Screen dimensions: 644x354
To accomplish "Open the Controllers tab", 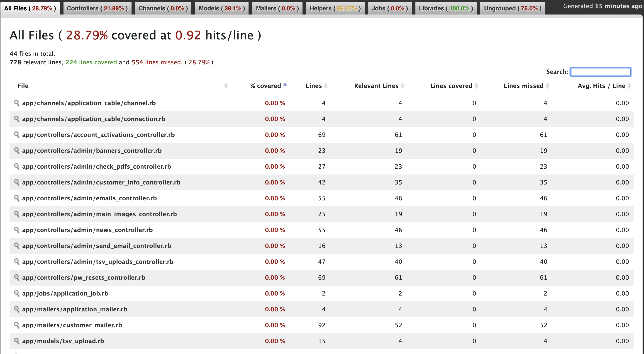I will pos(97,8).
